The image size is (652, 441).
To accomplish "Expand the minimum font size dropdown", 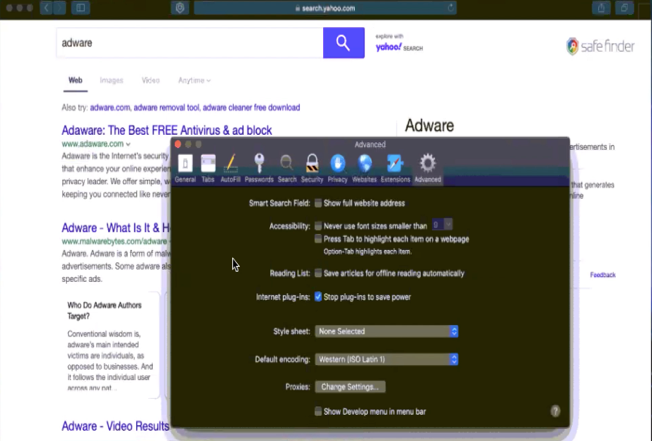I will point(442,225).
